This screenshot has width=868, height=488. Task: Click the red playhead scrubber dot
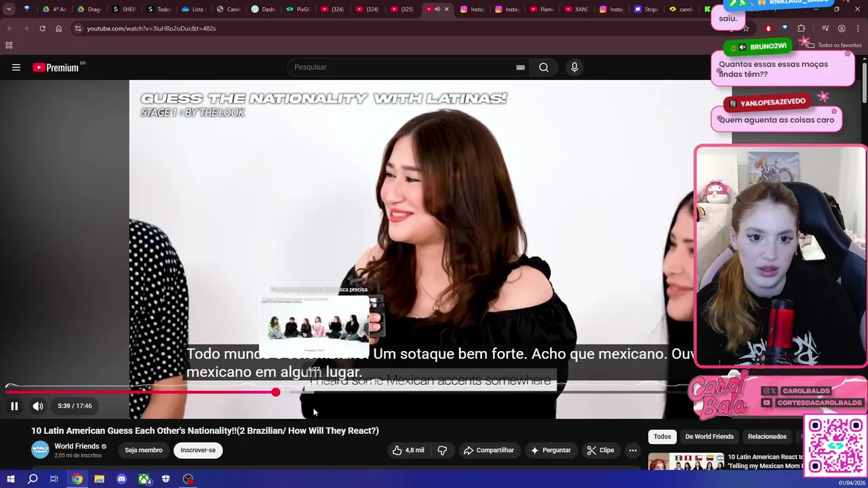click(275, 392)
